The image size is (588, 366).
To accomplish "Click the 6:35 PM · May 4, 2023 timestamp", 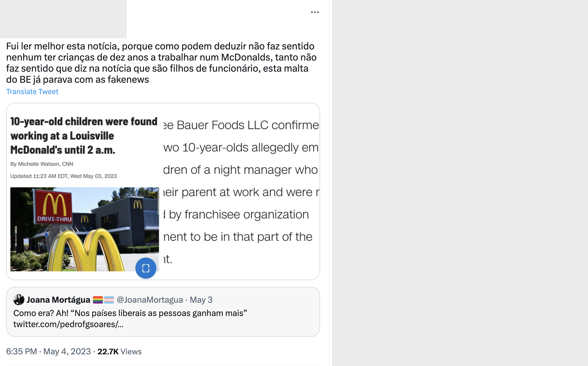I will 49,352.
